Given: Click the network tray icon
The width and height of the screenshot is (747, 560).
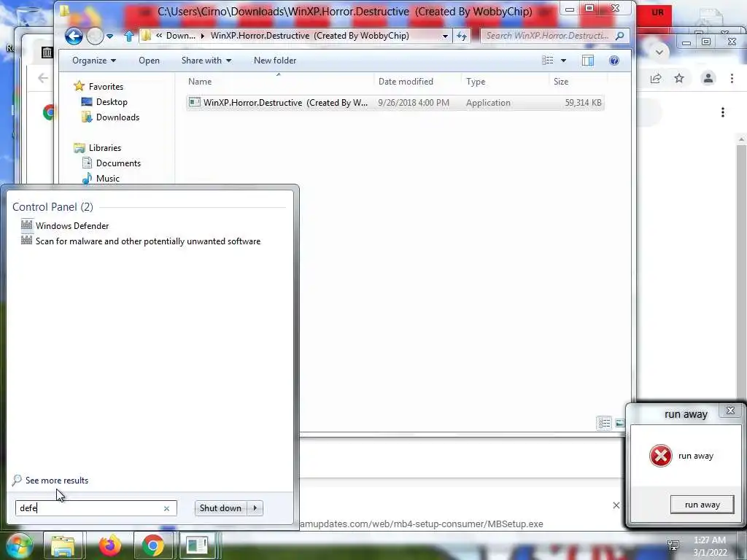Looking at the screenshot, I should point(673,545).
